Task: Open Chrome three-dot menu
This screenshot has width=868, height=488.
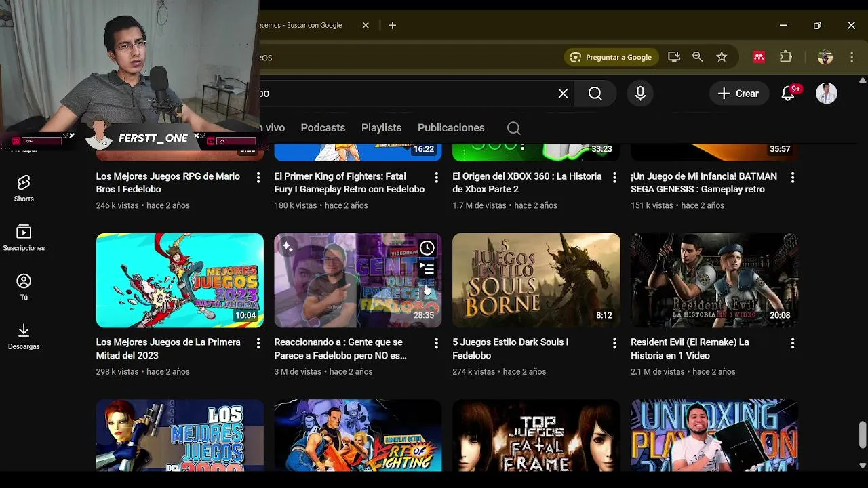Action: [x=852, y=57]
